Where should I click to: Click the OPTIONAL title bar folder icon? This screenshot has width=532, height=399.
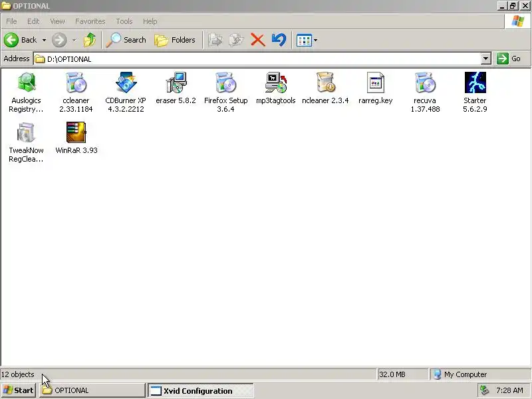[6, 6]
